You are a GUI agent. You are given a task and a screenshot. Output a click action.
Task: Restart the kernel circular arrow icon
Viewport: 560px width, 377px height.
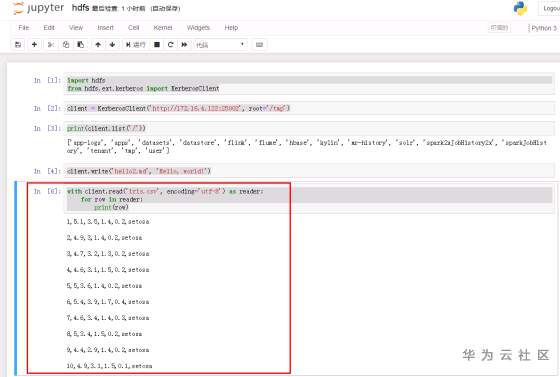[x=170, y=45]
